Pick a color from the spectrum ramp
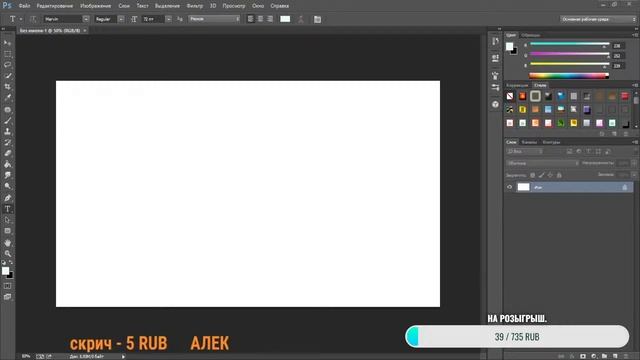640x360 pixels. [569, 76]
